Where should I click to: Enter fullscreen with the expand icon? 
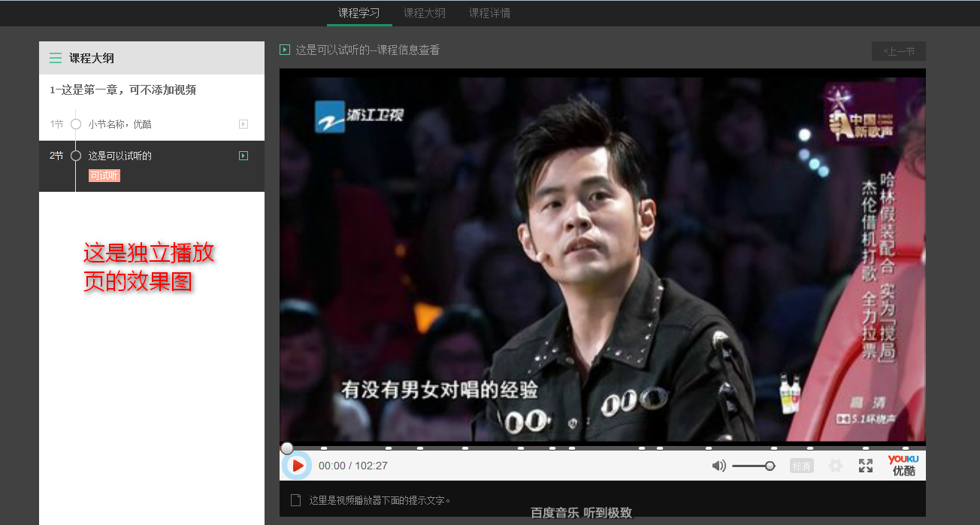pos(866,466)
